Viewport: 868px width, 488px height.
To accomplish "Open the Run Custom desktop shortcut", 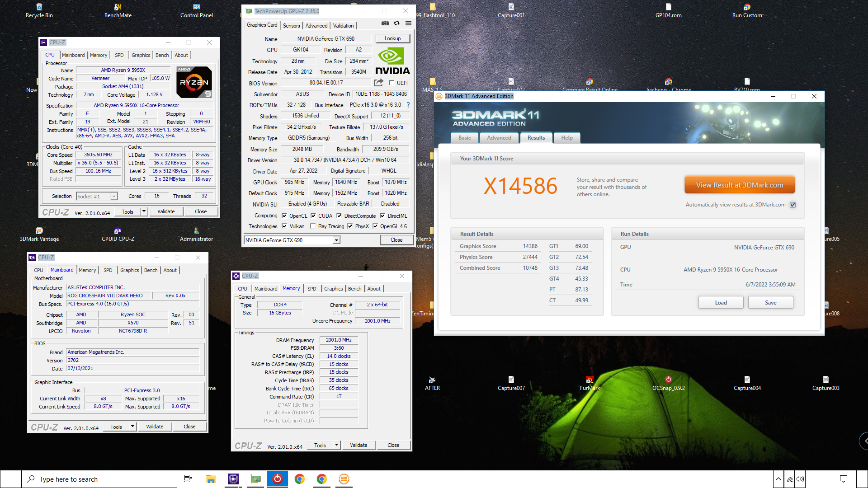I will 747,10.
